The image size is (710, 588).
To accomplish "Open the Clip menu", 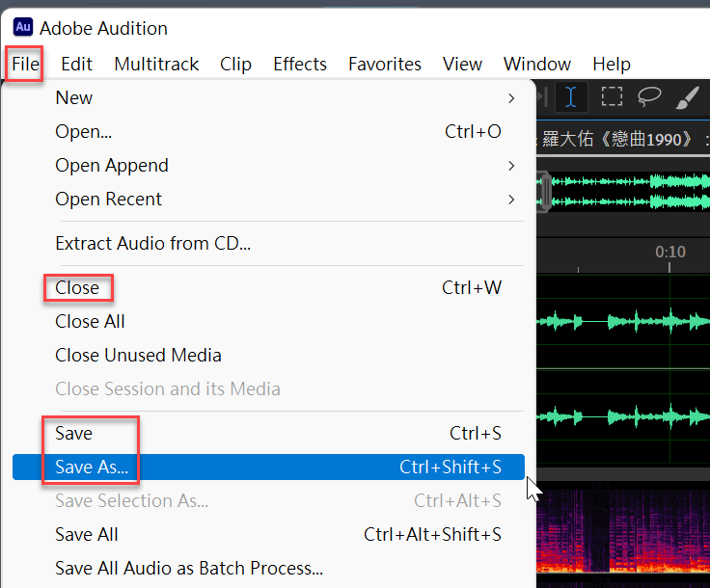I will pyautogui.click(x=235, y=64).
